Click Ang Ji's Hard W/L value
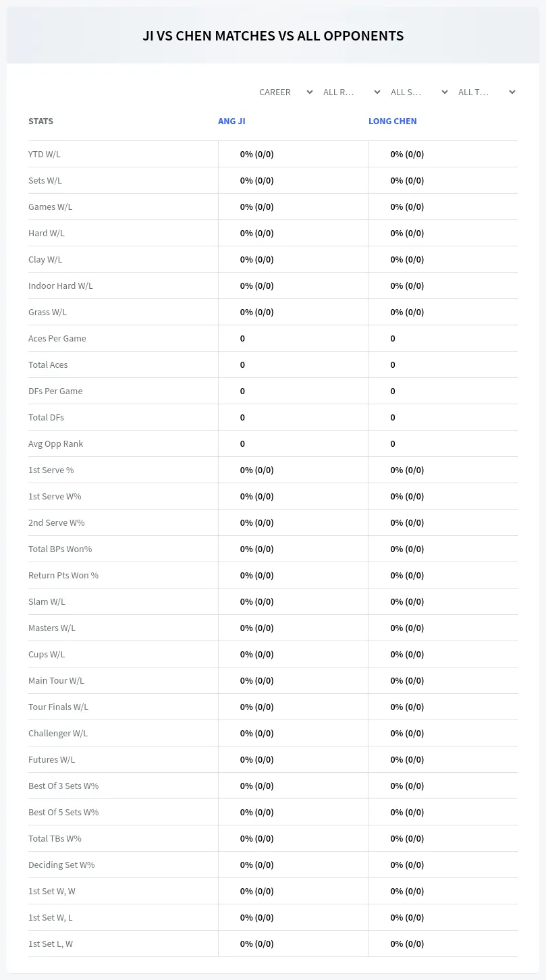The height and width of the screenshot is (980, 546). (x=257, y=233)
